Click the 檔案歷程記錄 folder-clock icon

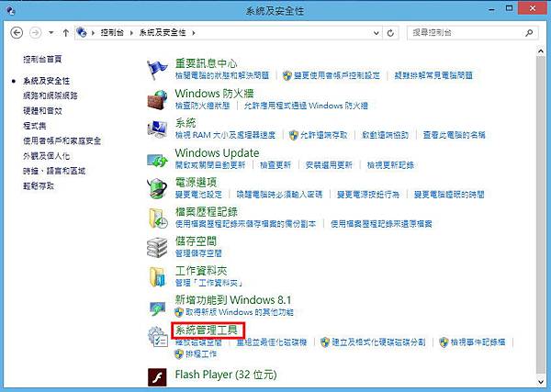click(157, 218)
